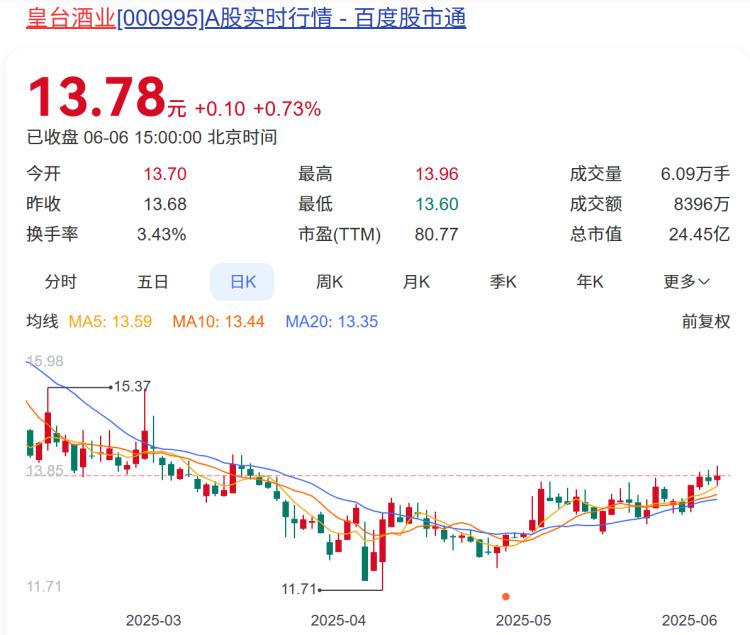Click the MA5: 13.59 indicator label
This screenshot has height=635, width=750.
110,321
